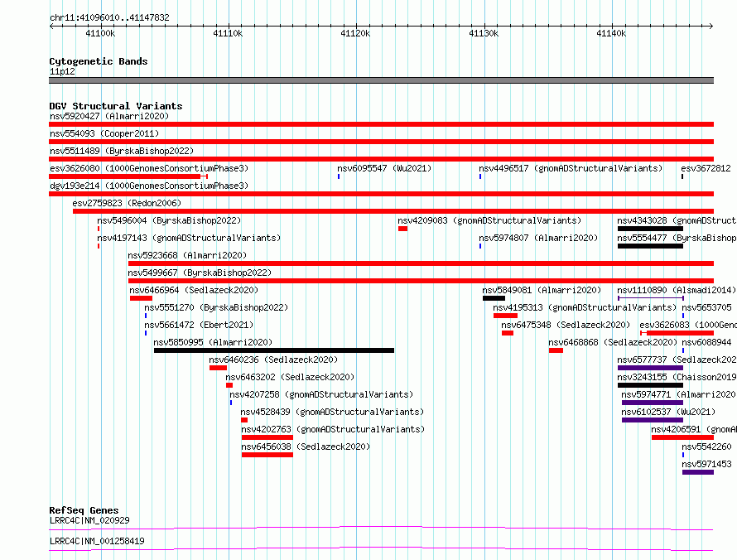The width and height of the screenshot is (737, 560).
Task: Select purple bar under nsv6577737
Action: click(651, 368)
